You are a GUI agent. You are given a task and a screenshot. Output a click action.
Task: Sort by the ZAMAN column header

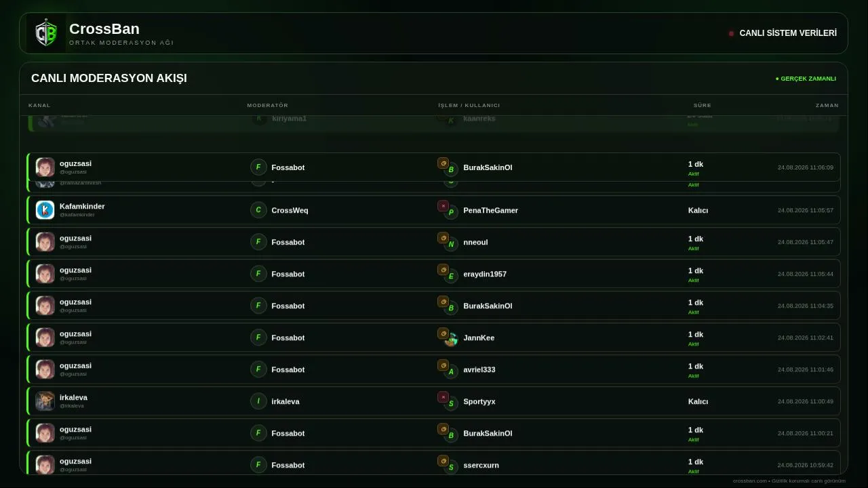click(x=827, y=105)
